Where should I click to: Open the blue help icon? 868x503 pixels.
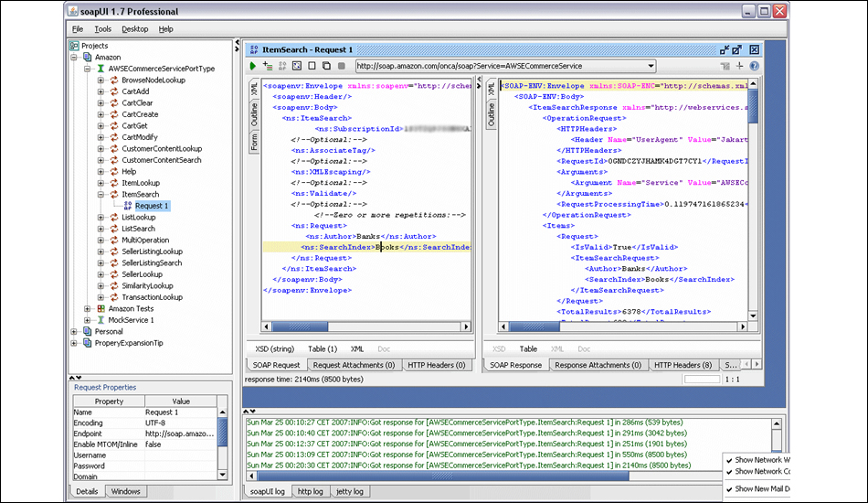[x=754, y=66]
